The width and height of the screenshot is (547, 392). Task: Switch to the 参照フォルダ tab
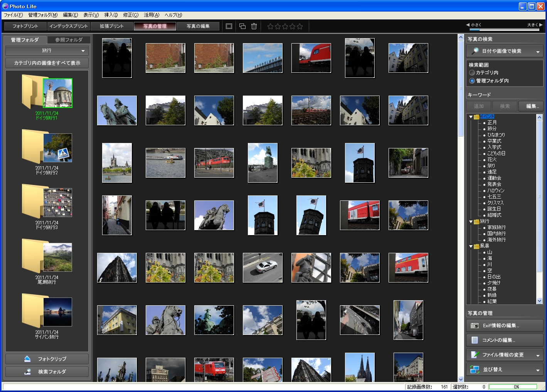(x=69, y=40)
